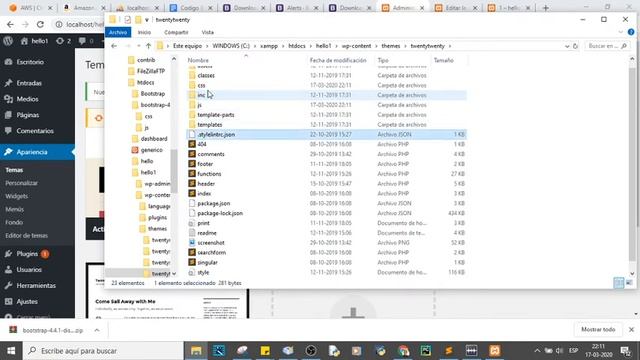640x360 pixels.
Task: Select the functions PHP file icon
Action: coord(192,173)
